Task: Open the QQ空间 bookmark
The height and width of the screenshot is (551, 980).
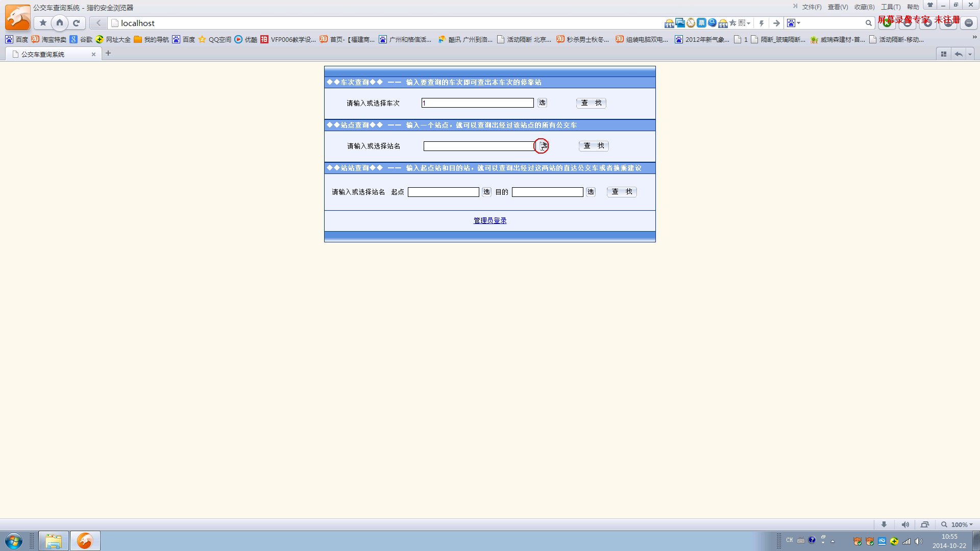Action: (x=215, y=39)
